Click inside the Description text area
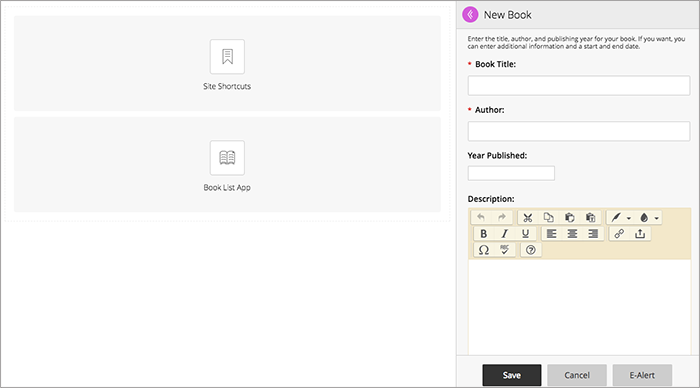This screenshot has height=388, width=700. (579, 307)
